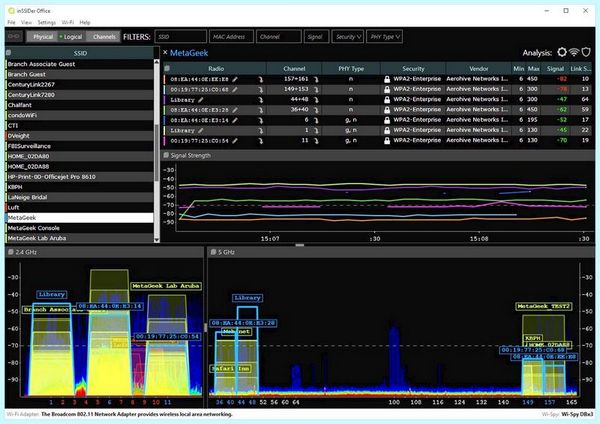Click the icon in the SSID column header
This screenshot has width=600, height=424.
(x=9, y=53)
